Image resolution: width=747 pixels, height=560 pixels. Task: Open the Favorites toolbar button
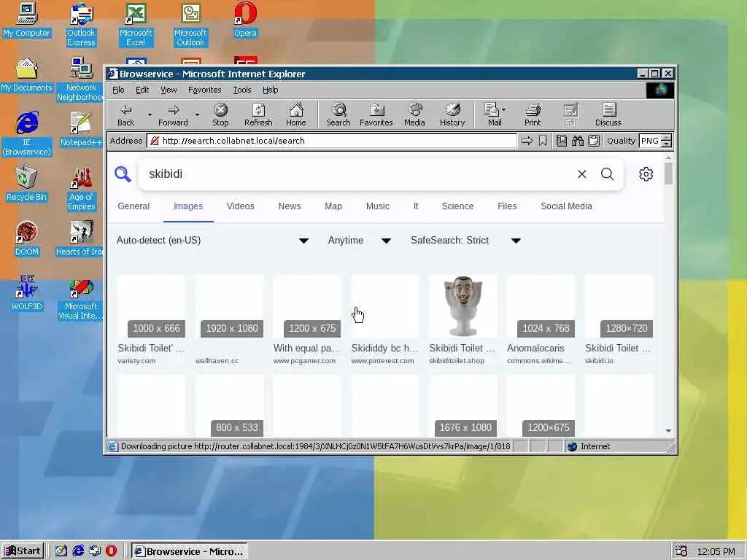point(376,114)
